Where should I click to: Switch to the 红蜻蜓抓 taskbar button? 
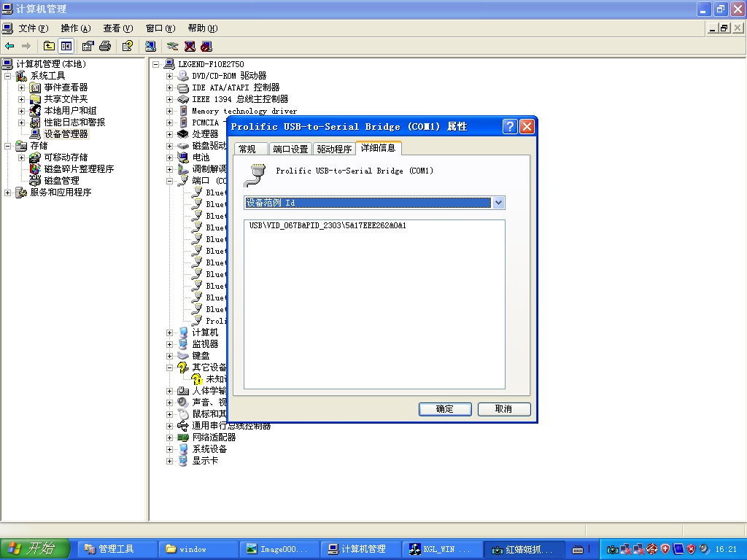(x=523, y=549)
